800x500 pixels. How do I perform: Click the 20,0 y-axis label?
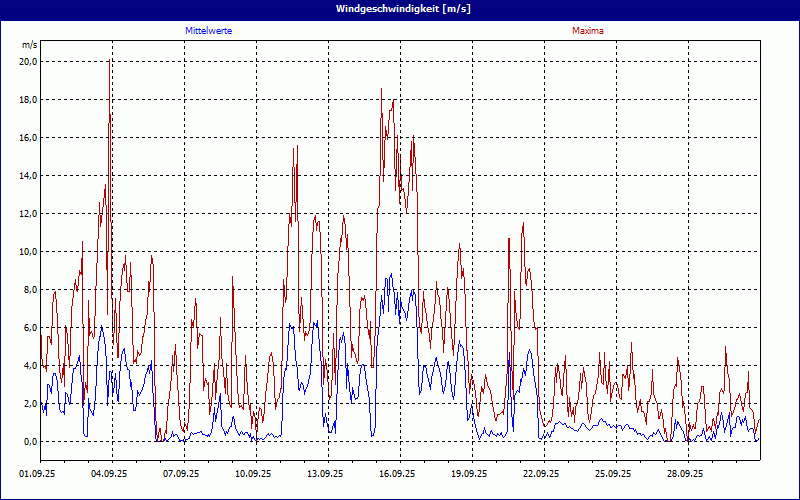click(28, 62)
